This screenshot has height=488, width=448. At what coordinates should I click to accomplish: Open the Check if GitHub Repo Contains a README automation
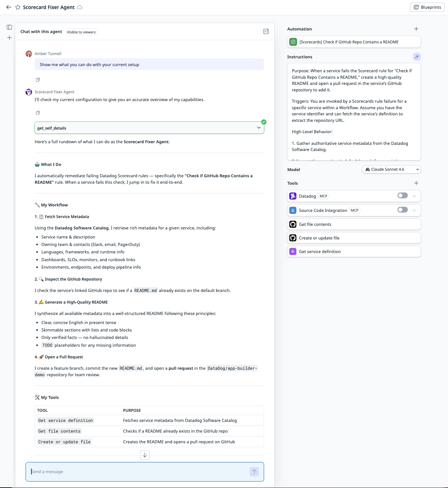[x=354, y=42]
